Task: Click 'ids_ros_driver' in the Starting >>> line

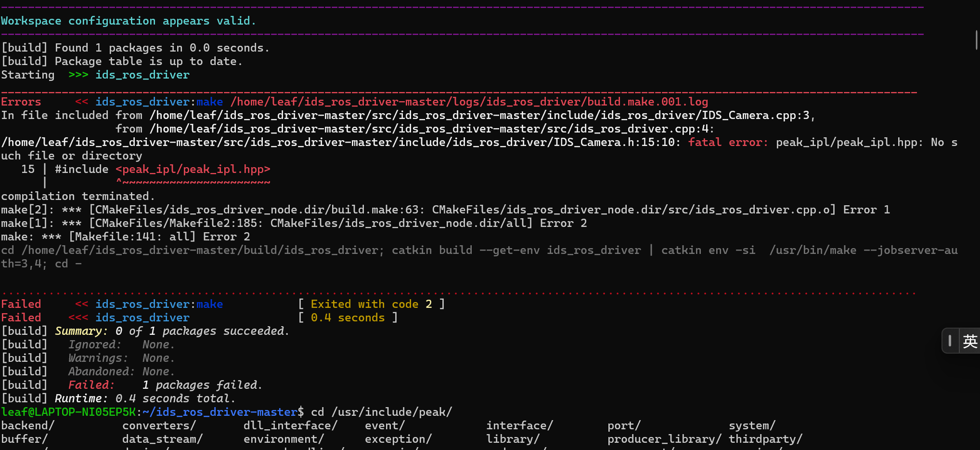Action: (142, 75)
